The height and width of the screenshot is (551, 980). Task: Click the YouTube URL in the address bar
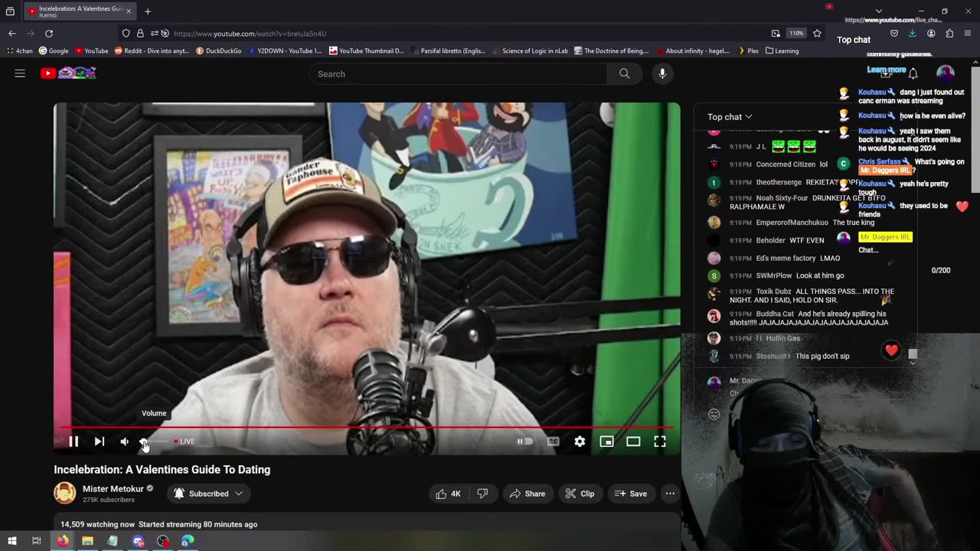250,34
